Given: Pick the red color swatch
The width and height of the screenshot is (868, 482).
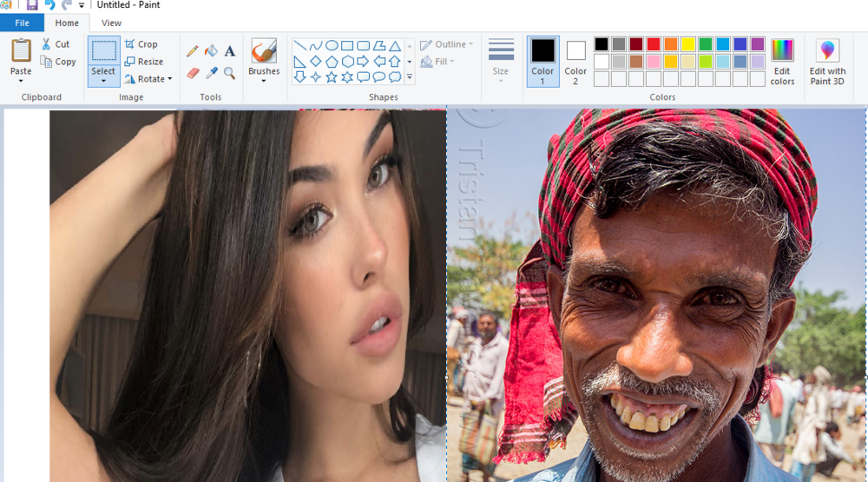Looking at the screenshot, I should tap(654, 44).
